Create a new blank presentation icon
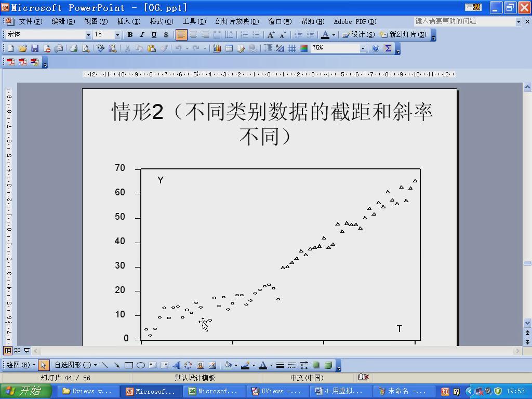This screenshot has height=399, width=532. [x=10, y=48]
